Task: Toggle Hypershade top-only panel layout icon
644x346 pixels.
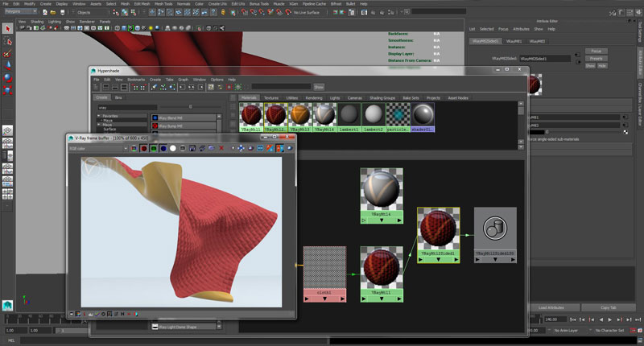Action: tap(106, 87)
